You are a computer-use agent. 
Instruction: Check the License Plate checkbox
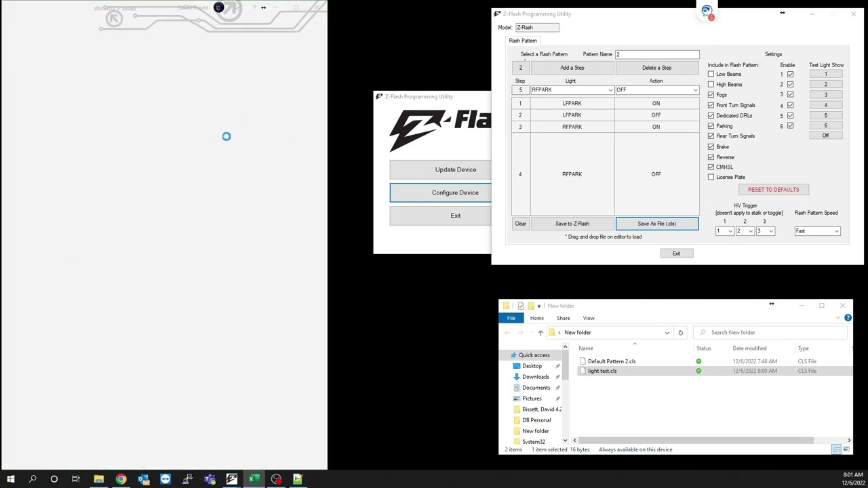tap(711, 177)
